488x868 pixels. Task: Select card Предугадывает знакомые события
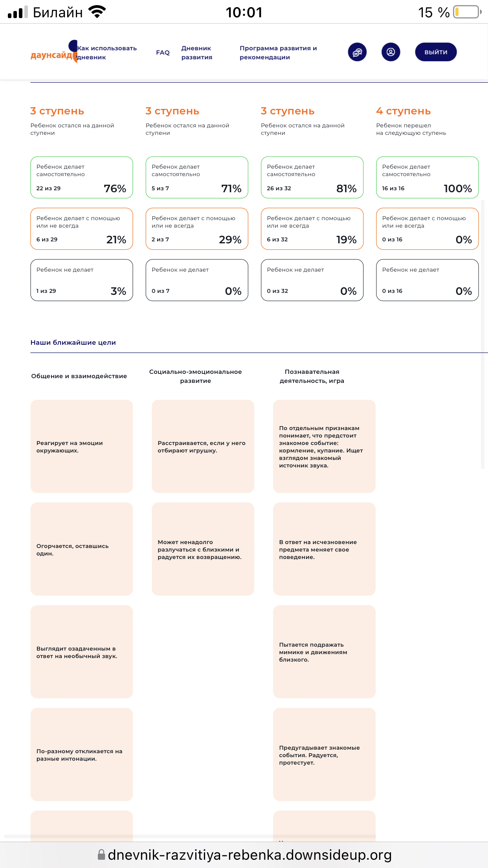pyautogui.click(x=324, y=755)
